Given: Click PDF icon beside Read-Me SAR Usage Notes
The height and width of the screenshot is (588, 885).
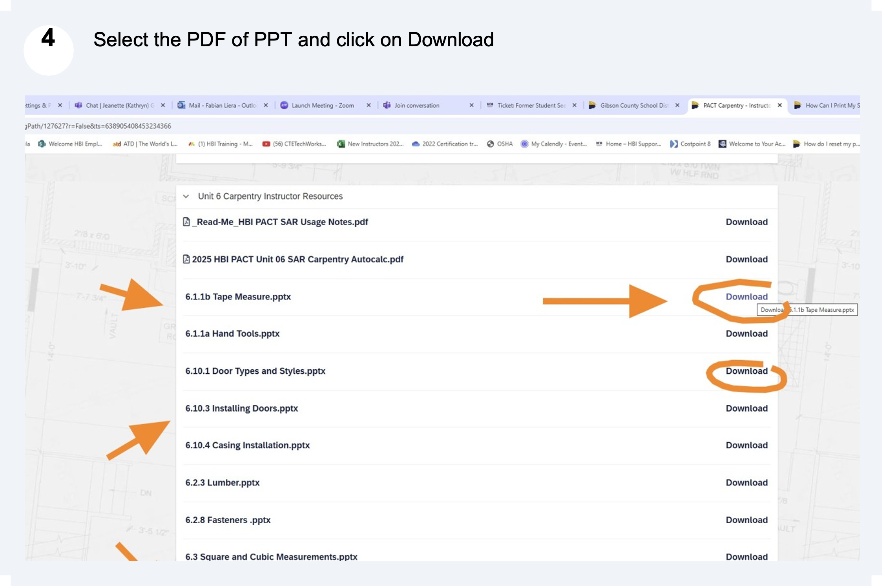Looking at the screenshot, I should pyautogui.click(x=186, y=222).
